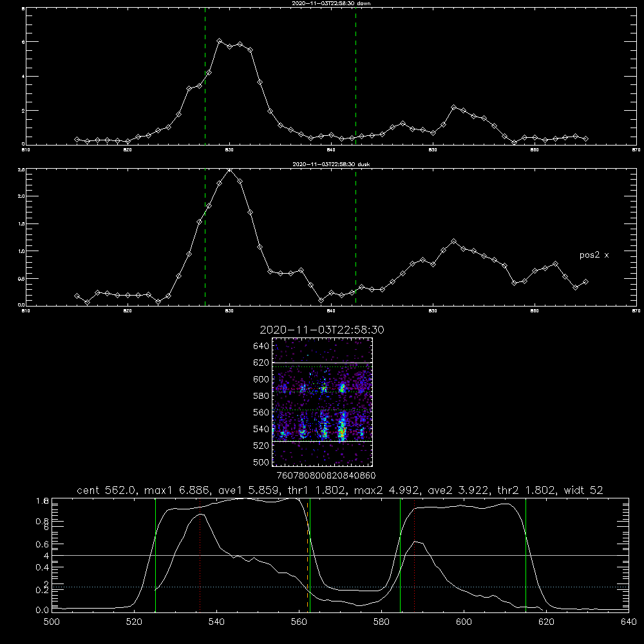Image resolution: width=644 pixels, height=644 pixels.
Task: Click spectral image y-axis label 560
Action: click(x=261, y=412)
